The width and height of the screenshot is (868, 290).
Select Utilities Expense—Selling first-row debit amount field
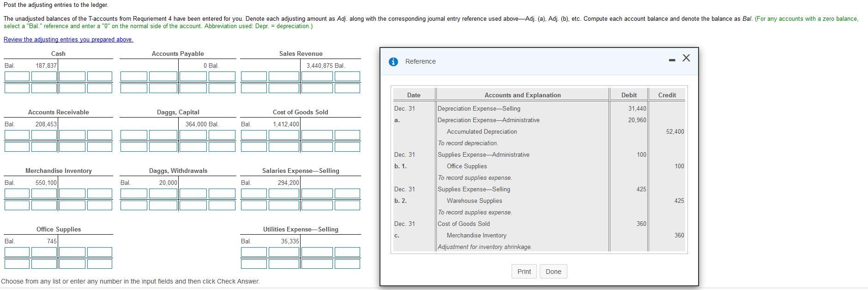pyautogui.click(x=284, y=252)
